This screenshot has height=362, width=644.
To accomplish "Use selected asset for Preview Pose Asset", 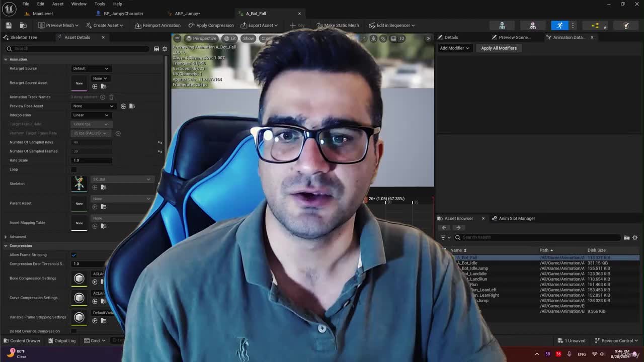I will tap(123, 106).
